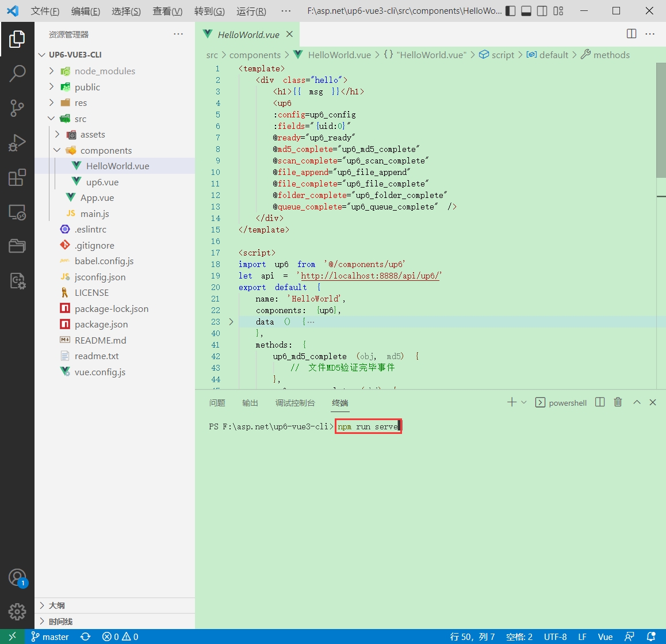Screen dimensions: 666x644
Task: Toggle the bottom panel layout button
Action: click(526, 11)
